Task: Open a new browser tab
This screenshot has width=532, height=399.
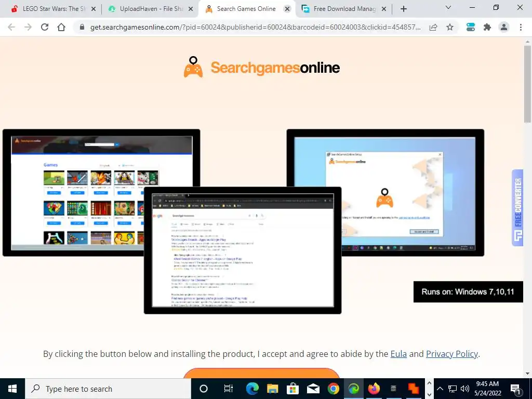Action: tap(403, 9)
